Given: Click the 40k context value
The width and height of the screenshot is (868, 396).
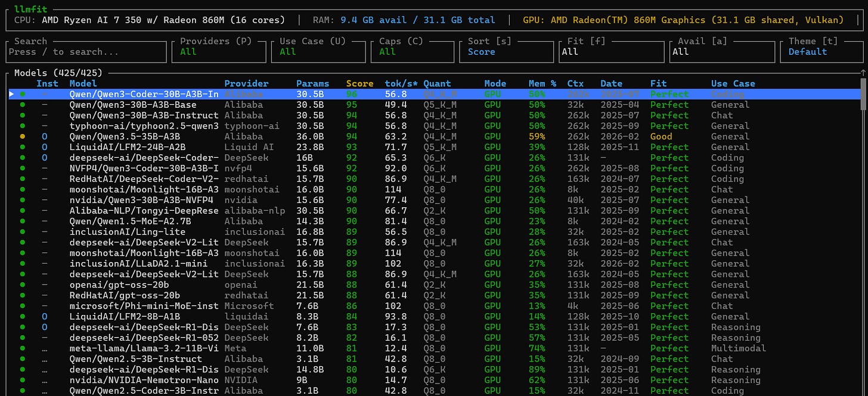Looking at the screenshot, I should pyautogui.click(x=575, y=200).
